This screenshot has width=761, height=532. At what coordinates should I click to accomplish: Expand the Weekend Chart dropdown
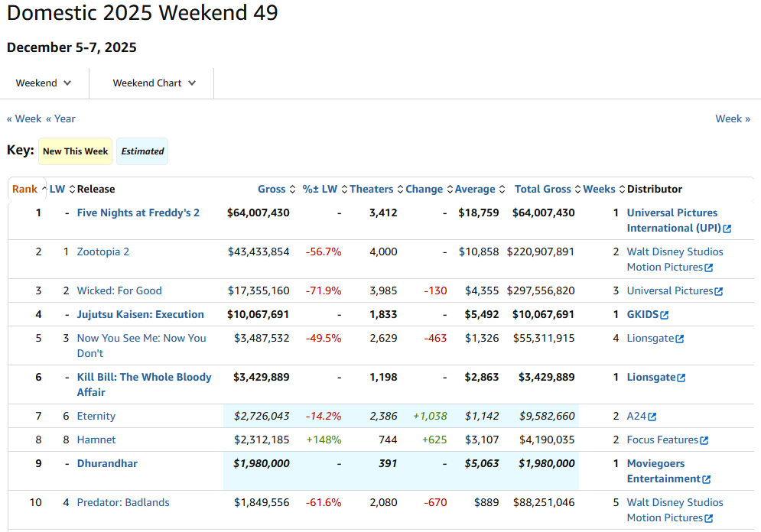pos(154,83)
